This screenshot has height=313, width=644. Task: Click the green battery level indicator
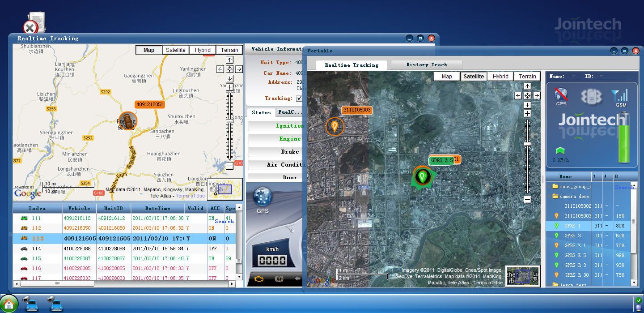[623, 139]
